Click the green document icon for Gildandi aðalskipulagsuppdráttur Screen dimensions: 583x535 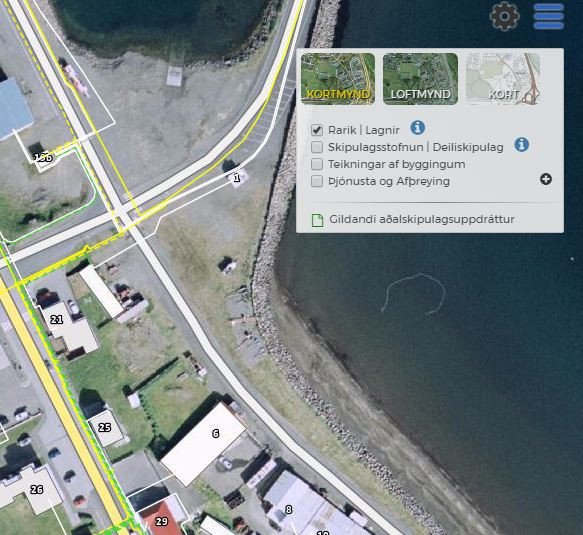317,220
